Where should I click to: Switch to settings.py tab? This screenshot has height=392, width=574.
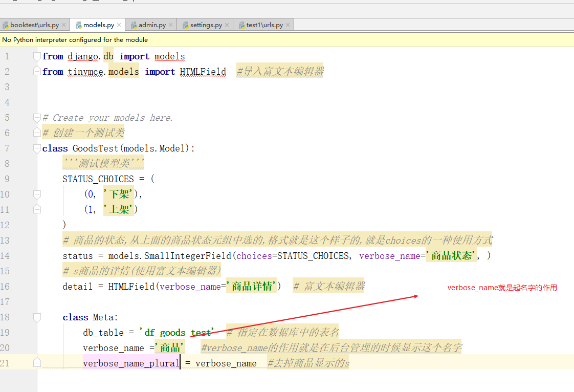206,25
